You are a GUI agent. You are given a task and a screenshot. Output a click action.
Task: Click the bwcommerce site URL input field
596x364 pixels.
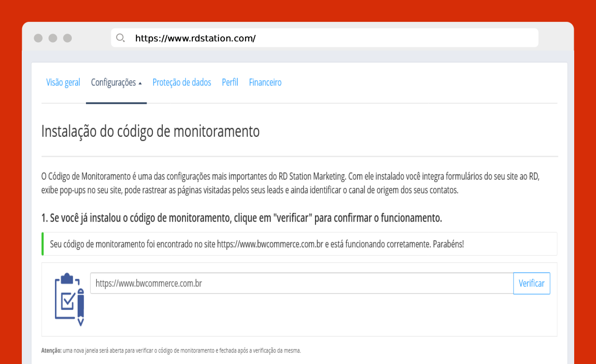coord(301,283)
